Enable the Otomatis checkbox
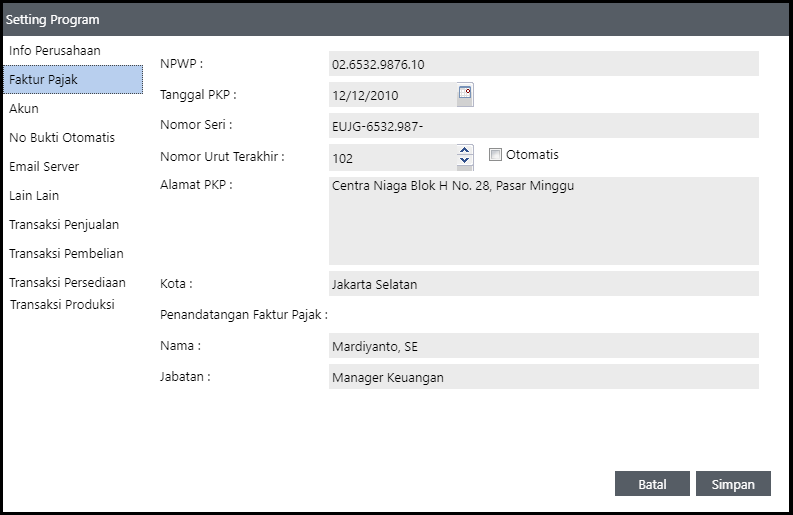Image resolution: width=793 pixels, height=515 pixels. pyautogui.click(x=495, y=155)
